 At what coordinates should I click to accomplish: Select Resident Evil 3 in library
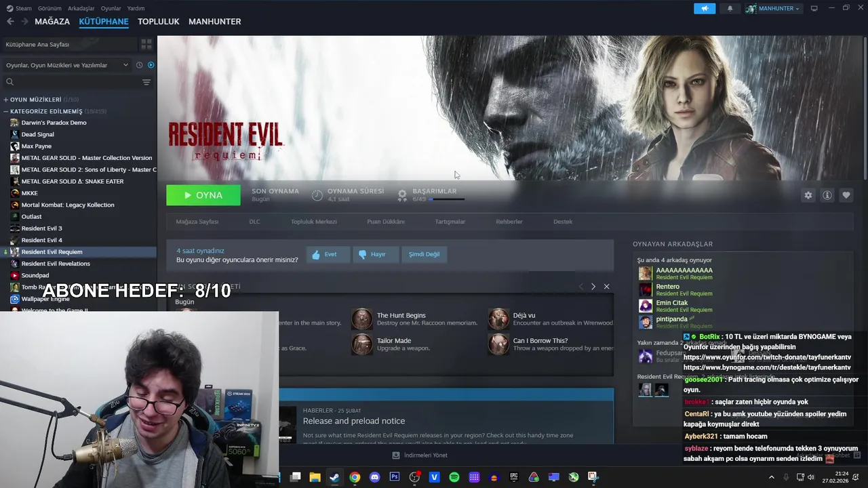[41, 228]
